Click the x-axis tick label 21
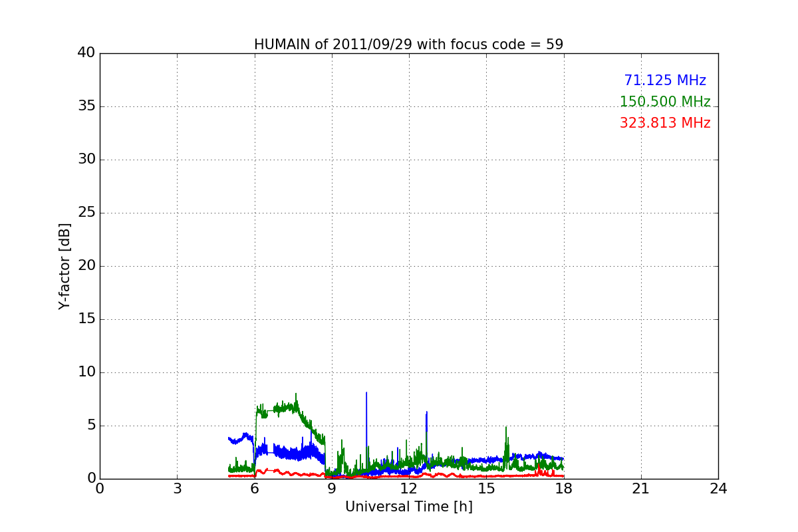The height and width of the screenshot is (532, 798). coord(641,489)
